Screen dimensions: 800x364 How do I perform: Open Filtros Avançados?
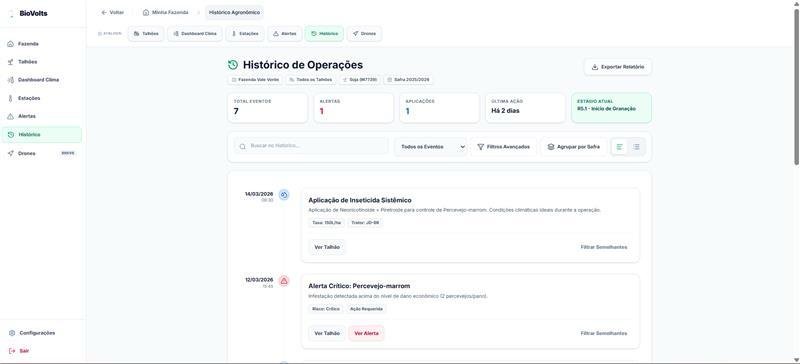[x=504, y=147]
